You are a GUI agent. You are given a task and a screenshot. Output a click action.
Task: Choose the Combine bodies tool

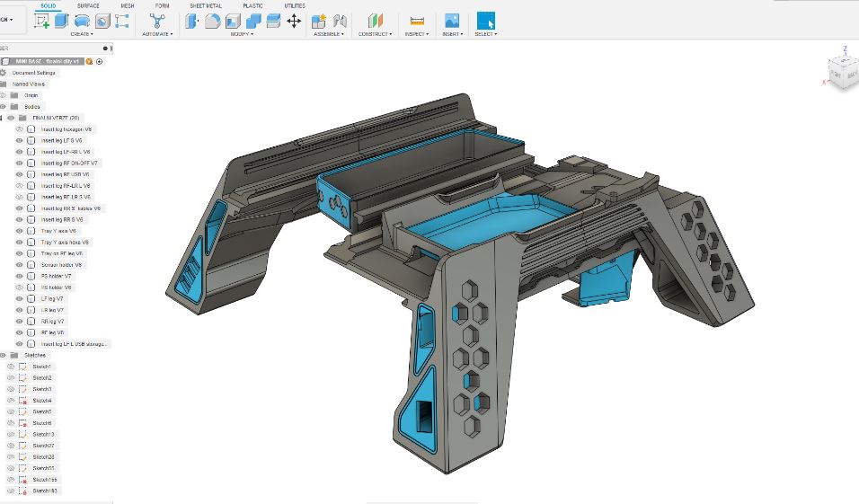click(253, 22)
